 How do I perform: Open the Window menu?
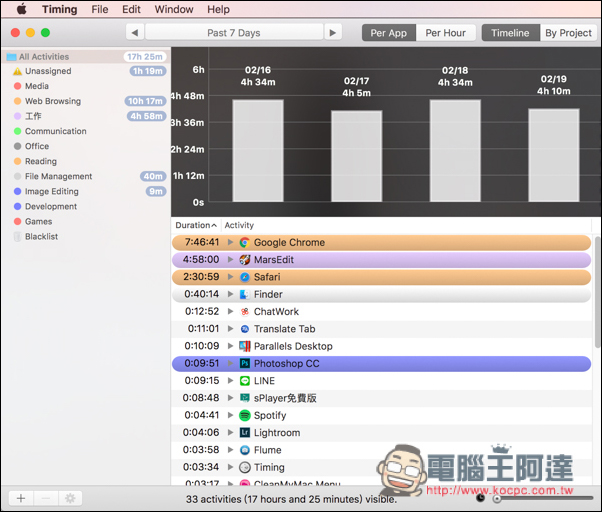pos(174,9)
